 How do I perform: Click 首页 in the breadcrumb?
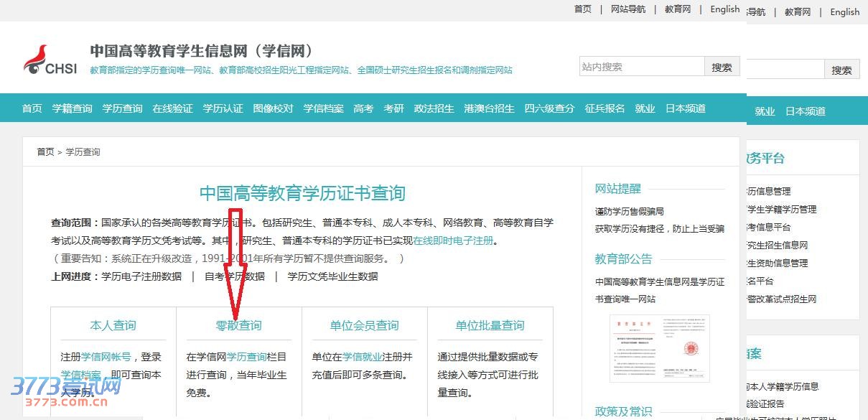pos(45,152)
